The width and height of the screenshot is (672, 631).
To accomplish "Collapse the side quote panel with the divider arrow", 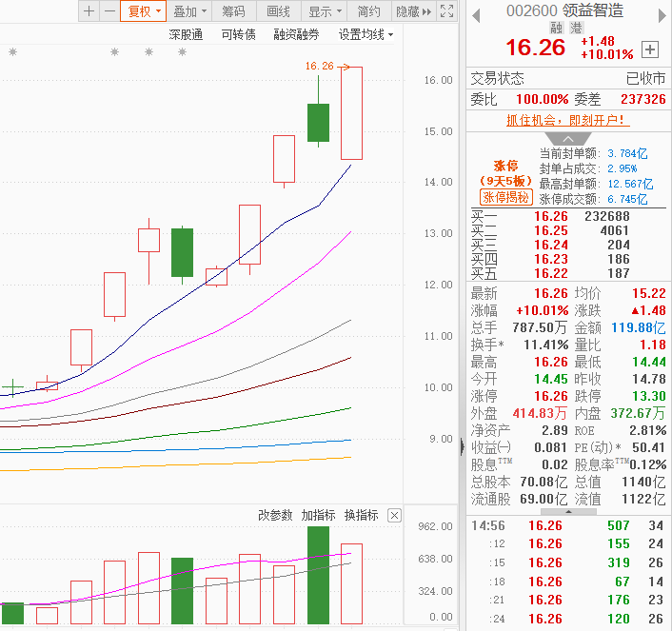I will [x=462, y=445].
